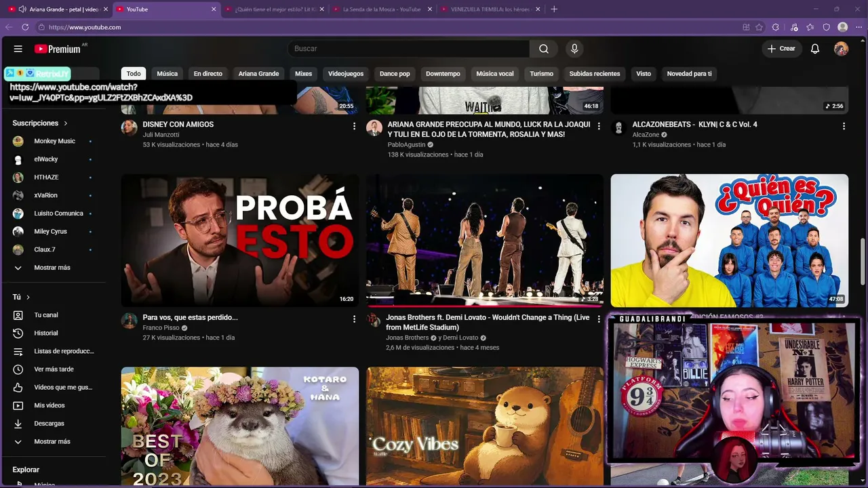Screen dimensions: 868x488
Task: Play the Cozy Vibes otter thumbnail
Action: point(485,426)
